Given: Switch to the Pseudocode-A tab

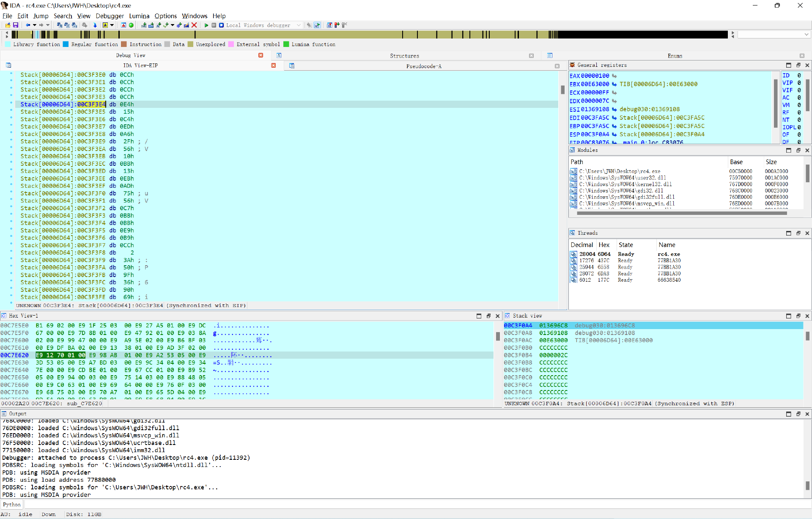Looking at the screenshot, I should pos(424,66).
